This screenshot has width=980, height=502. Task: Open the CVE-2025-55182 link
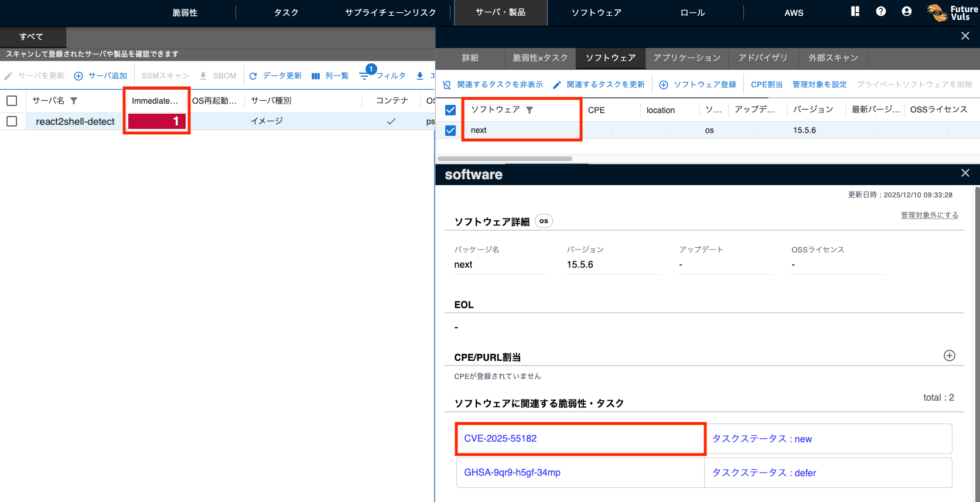click(x=500, y=439)
